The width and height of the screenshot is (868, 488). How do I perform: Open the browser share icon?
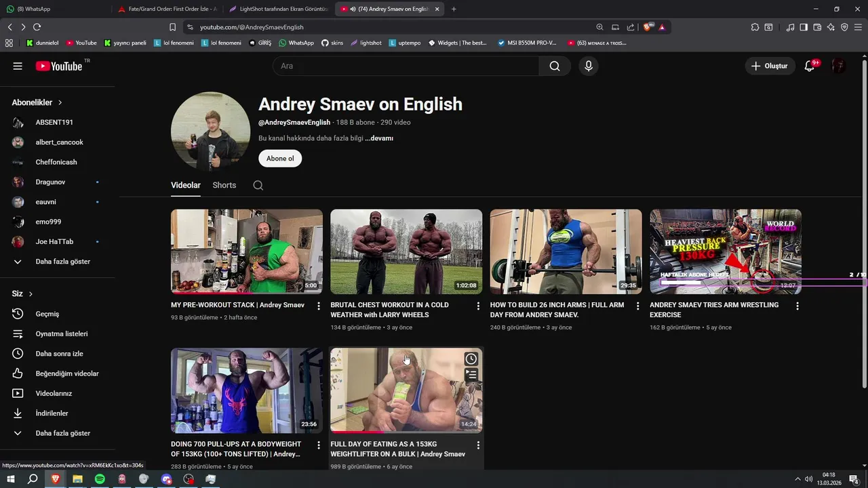(631, 27)
